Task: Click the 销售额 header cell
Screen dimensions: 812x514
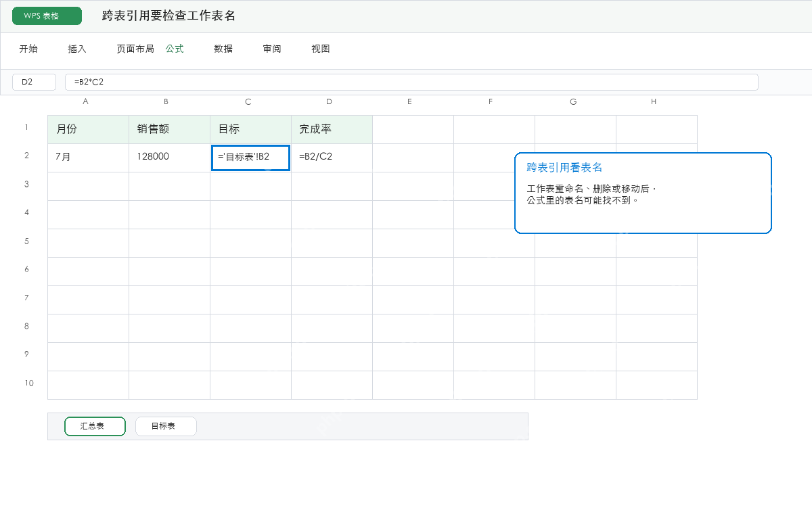Action: [170, 130]
